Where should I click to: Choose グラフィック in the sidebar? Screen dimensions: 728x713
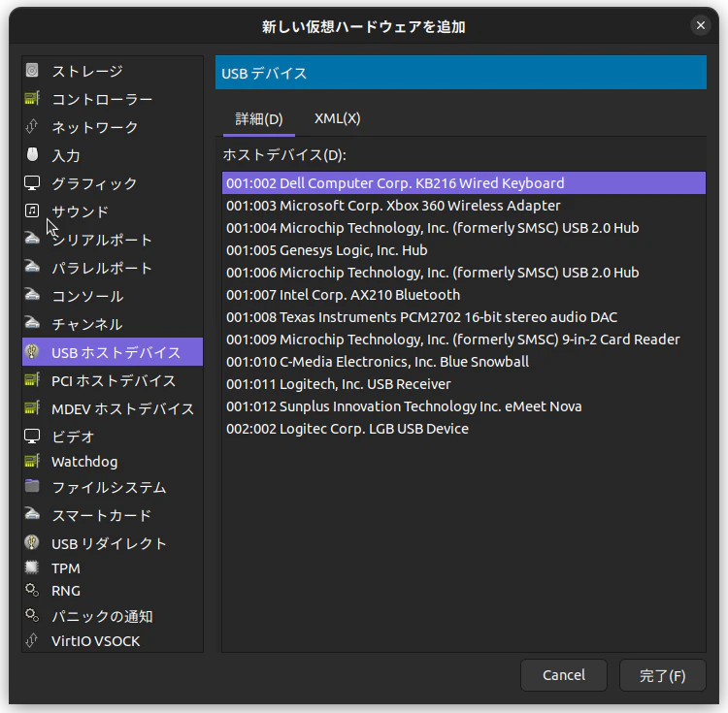113,183
